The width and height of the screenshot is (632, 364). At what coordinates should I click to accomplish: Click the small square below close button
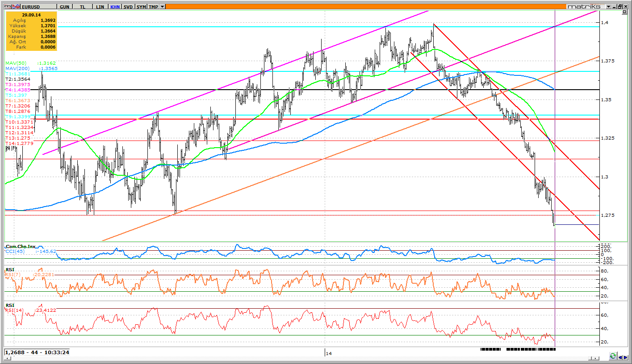click(x=624, y=12)
